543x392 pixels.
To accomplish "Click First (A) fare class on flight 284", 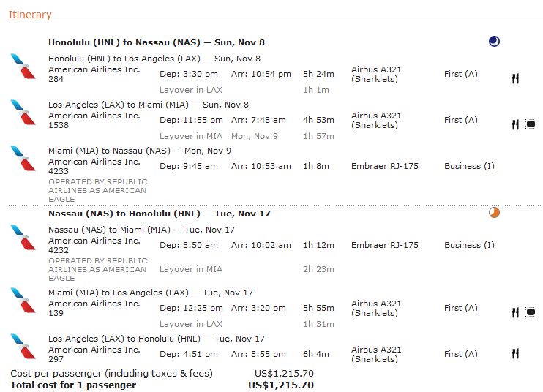I will click(461, 74).
